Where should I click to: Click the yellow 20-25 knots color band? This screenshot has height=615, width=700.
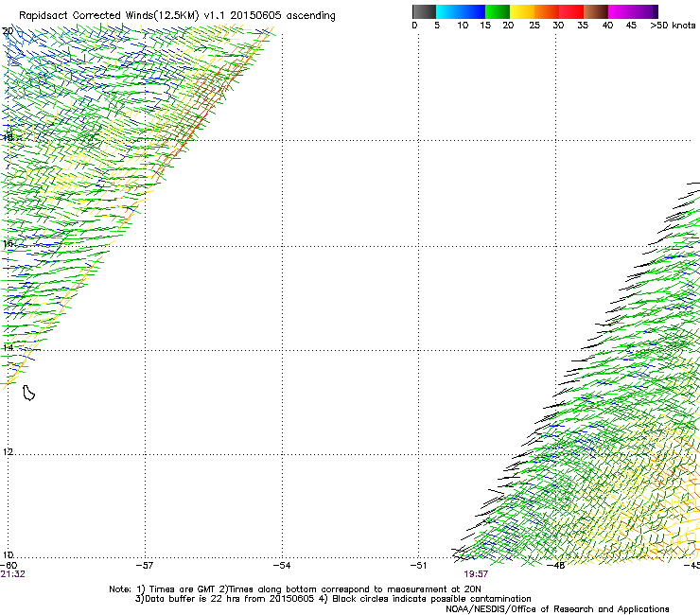(x=521, y=11)
